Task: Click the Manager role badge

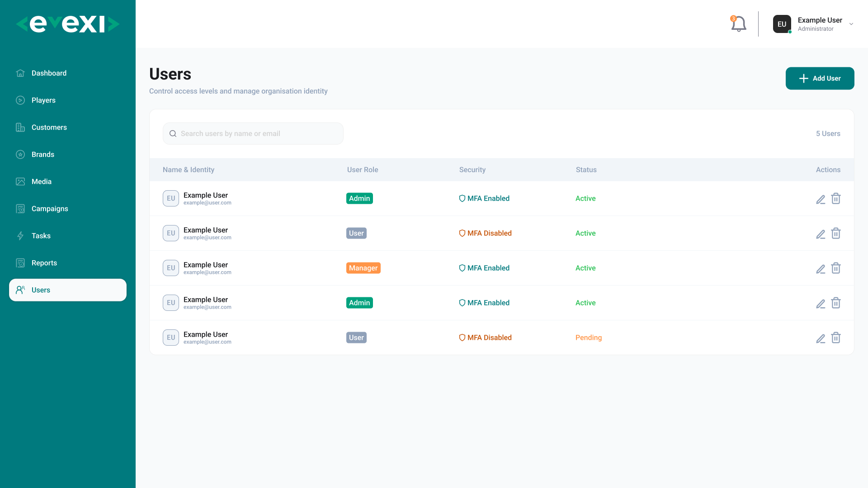Action: click(x=363, y=268)
